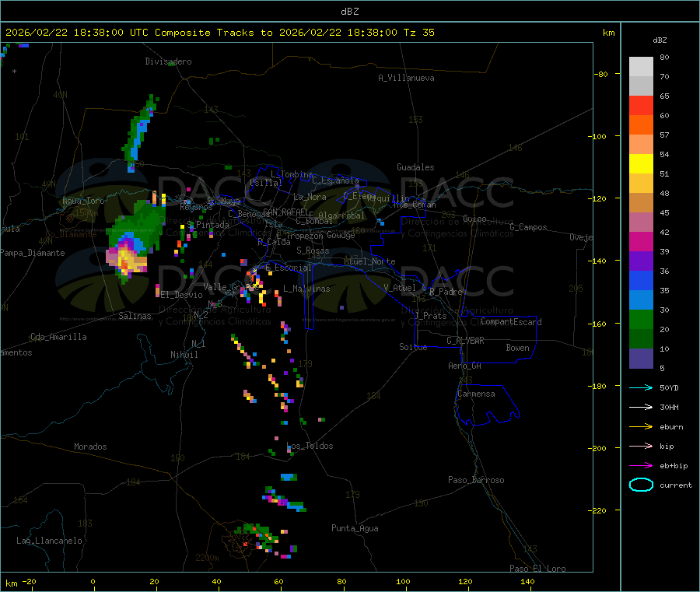
Task: Click the S_Rosas label
Action: [313, 250]
